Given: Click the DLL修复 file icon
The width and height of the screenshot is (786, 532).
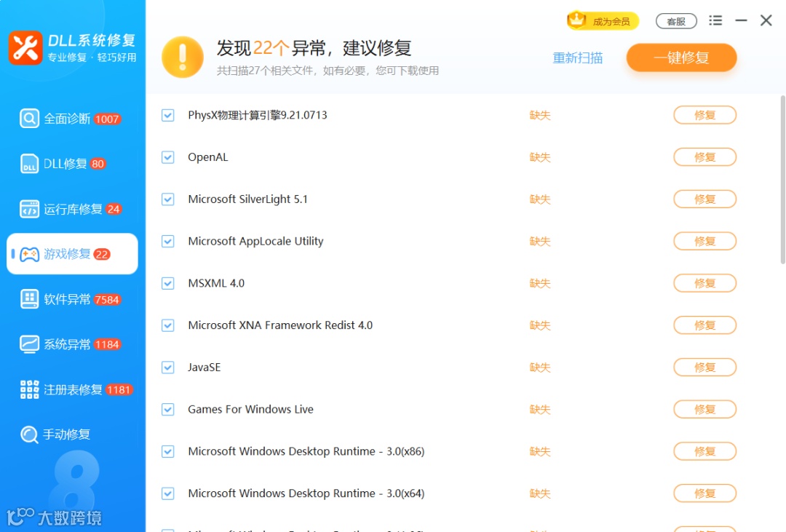Looking at the screenshot, I should pos(29,164).
